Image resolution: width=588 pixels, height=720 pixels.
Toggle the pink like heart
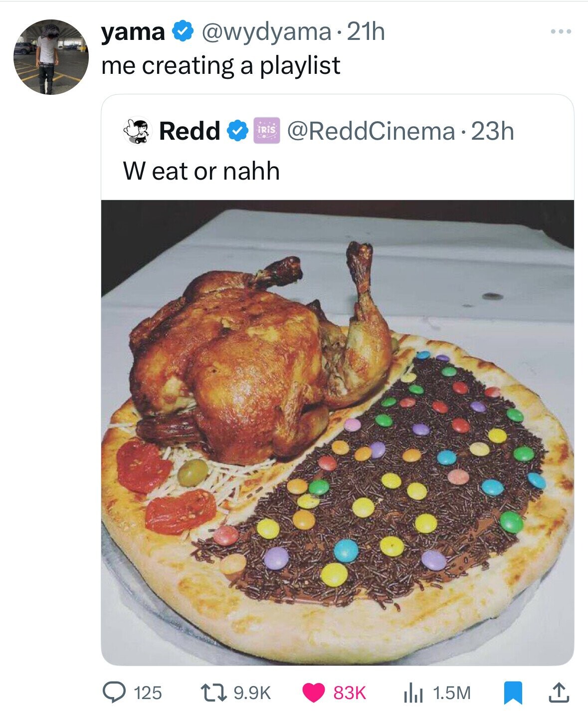tap(313, 693)
